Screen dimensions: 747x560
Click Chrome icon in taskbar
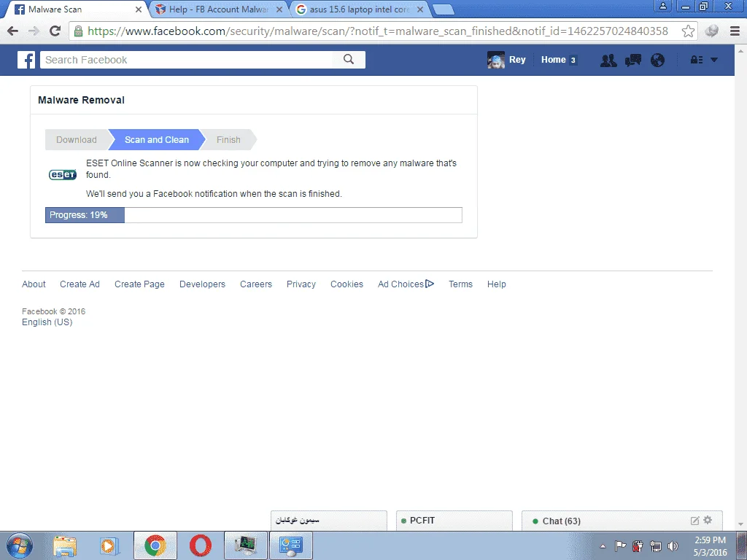155,545
